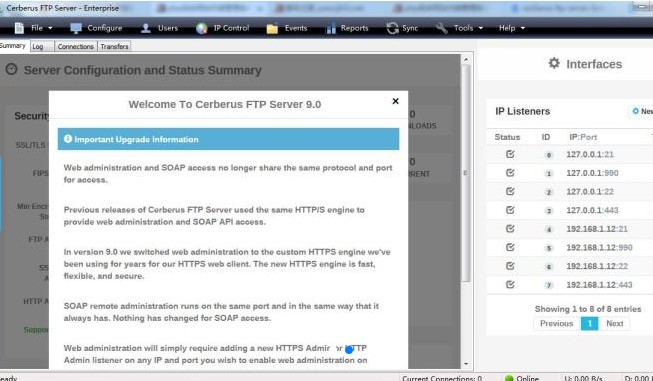
Task: Sort listeners by Status column
Action: click(x=507, y=137)
